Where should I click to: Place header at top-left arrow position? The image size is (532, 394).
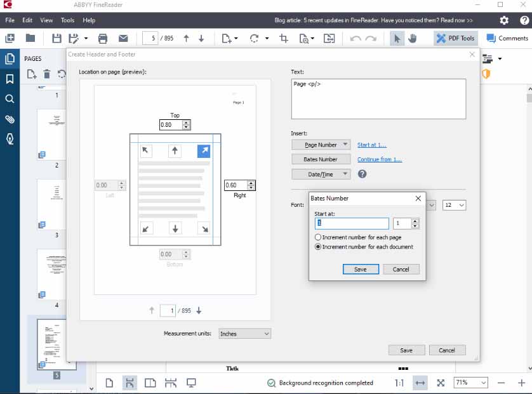(x=146, y=150)
